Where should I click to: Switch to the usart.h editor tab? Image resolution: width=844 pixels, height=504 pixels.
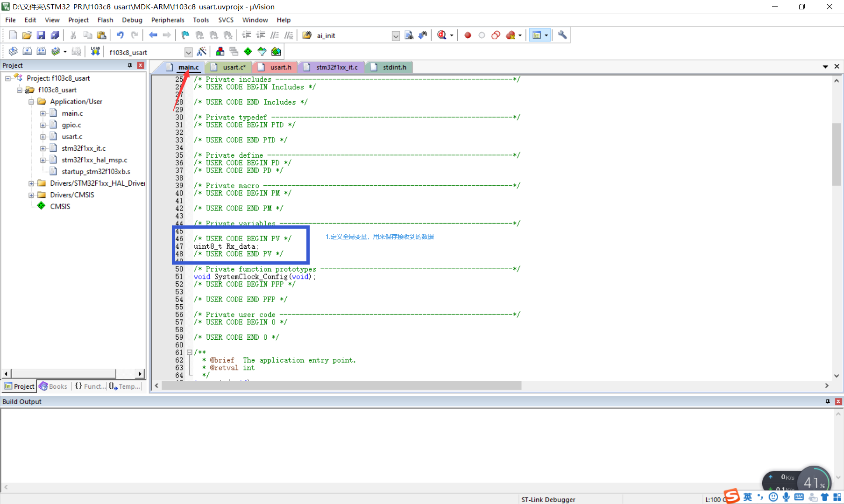(276, 67)
